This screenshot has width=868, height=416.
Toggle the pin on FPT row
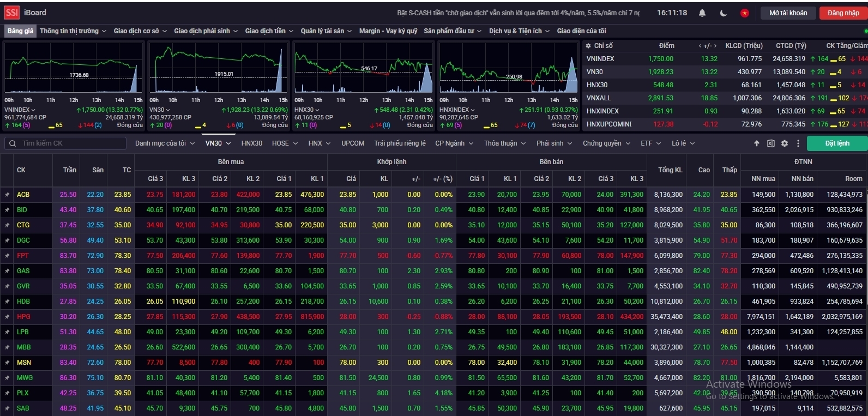[7, 256]
